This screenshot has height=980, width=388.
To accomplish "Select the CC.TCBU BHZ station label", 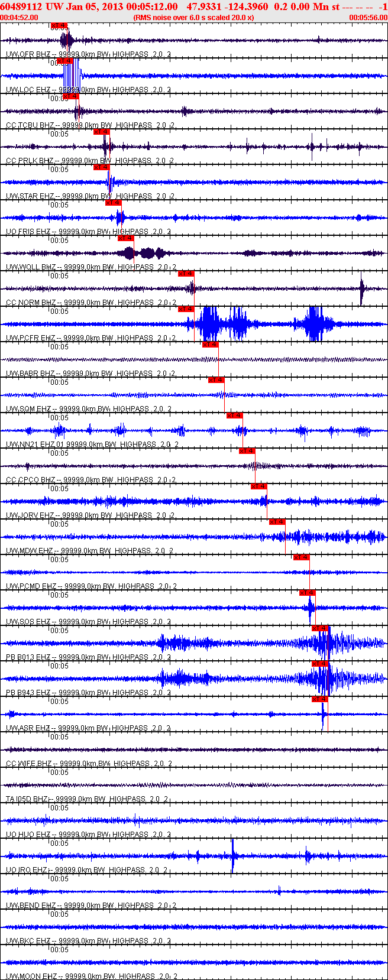I will tap(89, 125).
